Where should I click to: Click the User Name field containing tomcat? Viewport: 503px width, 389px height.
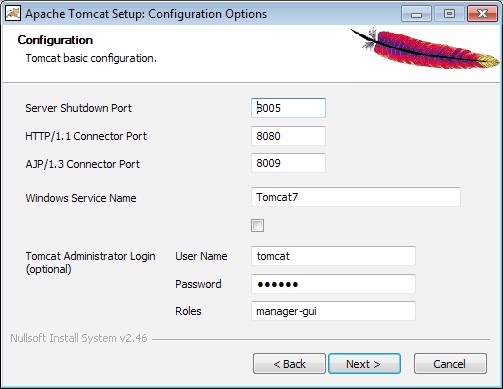pos(333,256)
